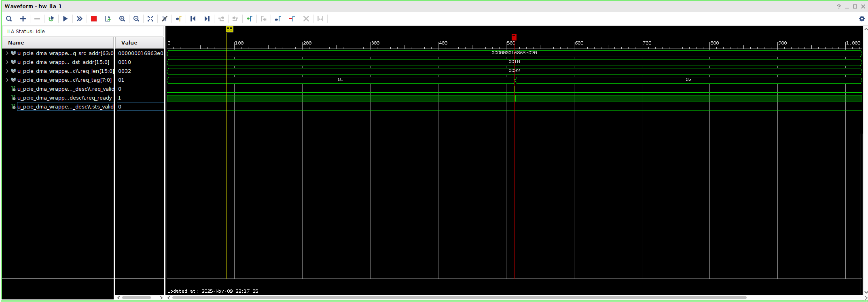This screenshot has width=868, height=302.
Task: Open waveform settings gear
Action: pyautogui.click(x=862, y=19)
